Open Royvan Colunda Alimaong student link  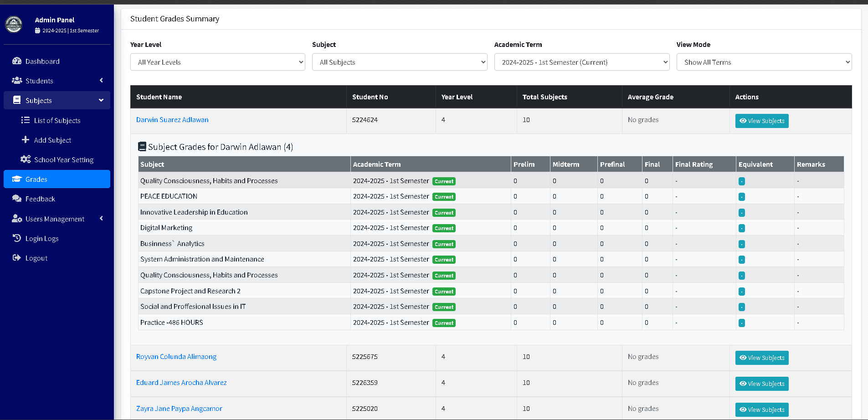click(x=176, y=357)
